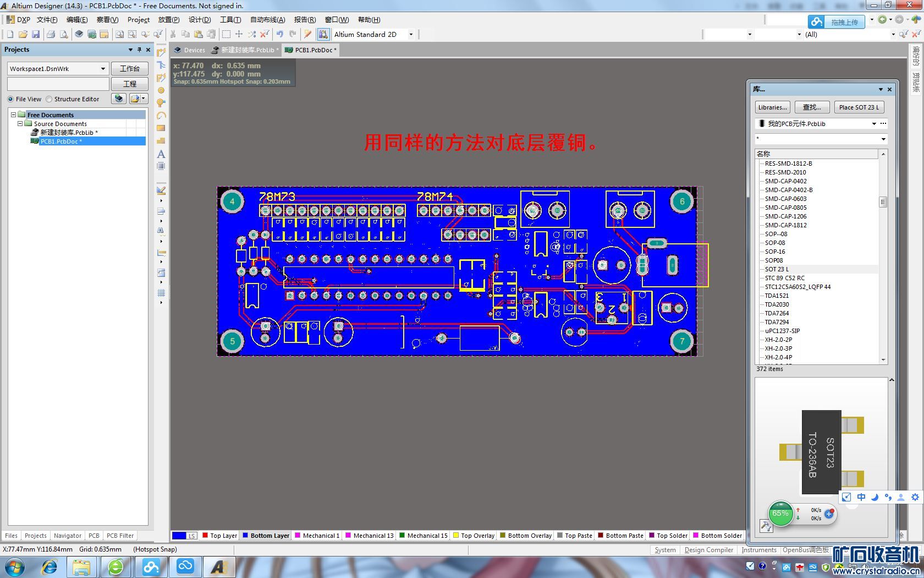Select the Place Component tool
Viewport: 924px width, 578px height.
pyautogui.click(x=161, y=166)
